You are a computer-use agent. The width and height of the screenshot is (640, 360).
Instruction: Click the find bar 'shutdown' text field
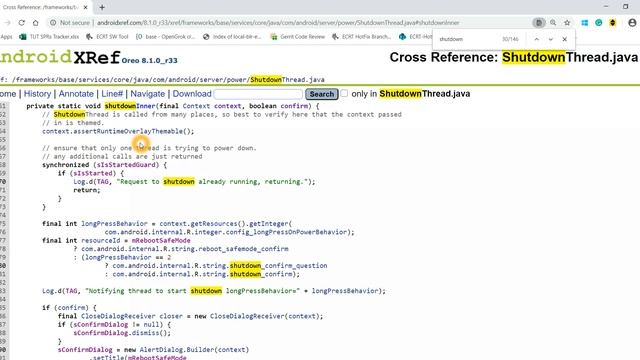[x=467, y=39]
